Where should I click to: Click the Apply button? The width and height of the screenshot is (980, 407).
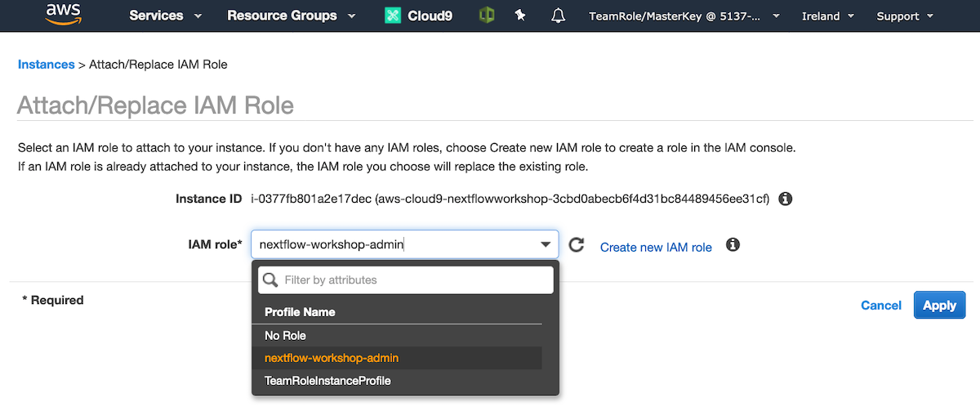939,305
